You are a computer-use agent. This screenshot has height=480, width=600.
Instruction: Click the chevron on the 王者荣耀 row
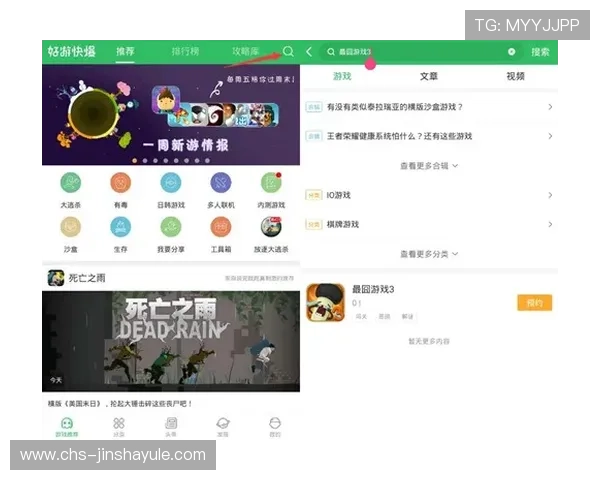[x=550, y=136]
